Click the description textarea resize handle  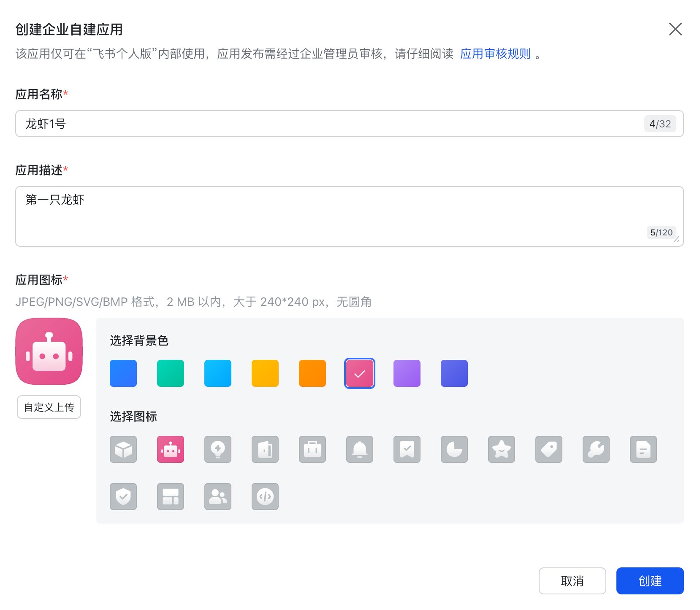pos(677,240)
